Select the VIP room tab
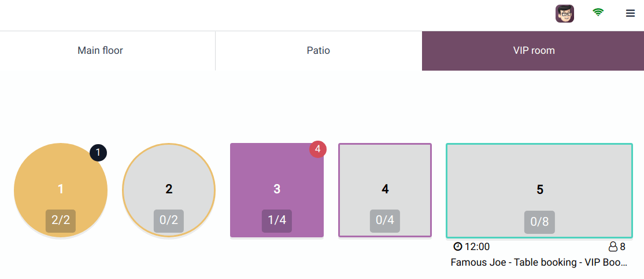 tap(534, 51)
